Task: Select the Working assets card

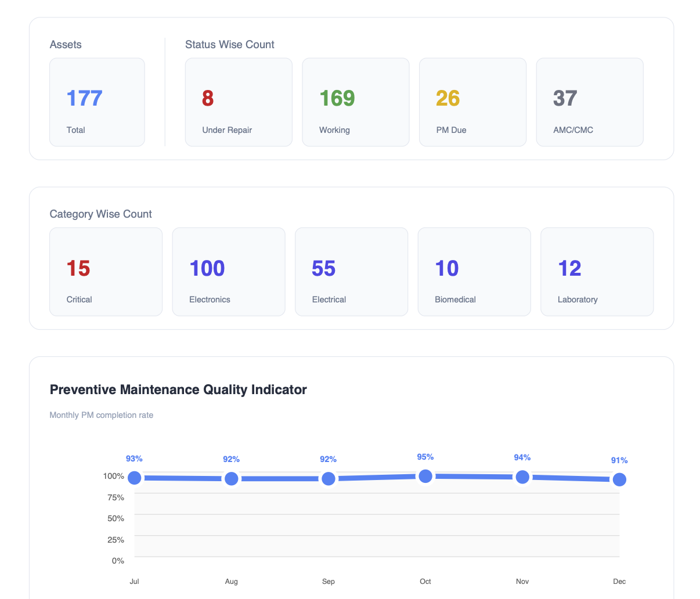Action: click(356, 102)
